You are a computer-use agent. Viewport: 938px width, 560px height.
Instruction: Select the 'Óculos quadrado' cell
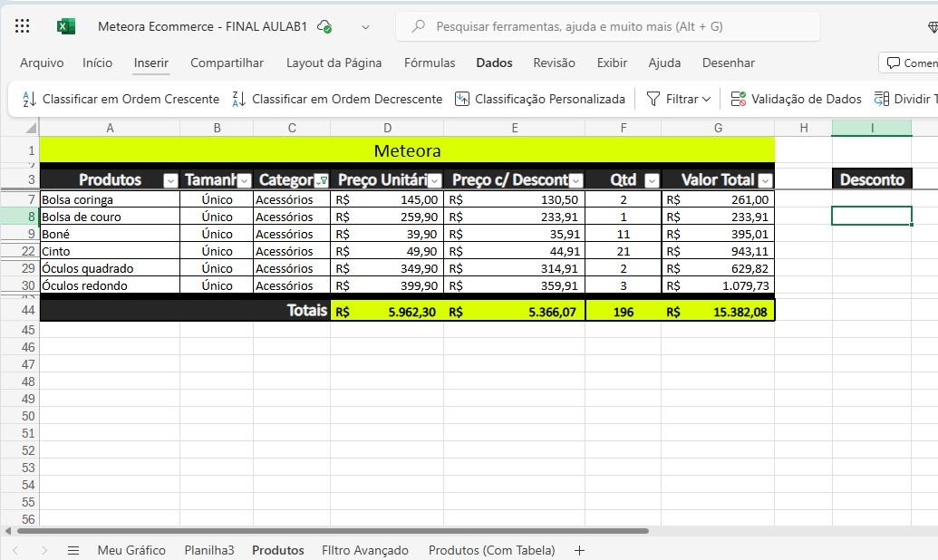pyautogui.click(x=110, y=268)
